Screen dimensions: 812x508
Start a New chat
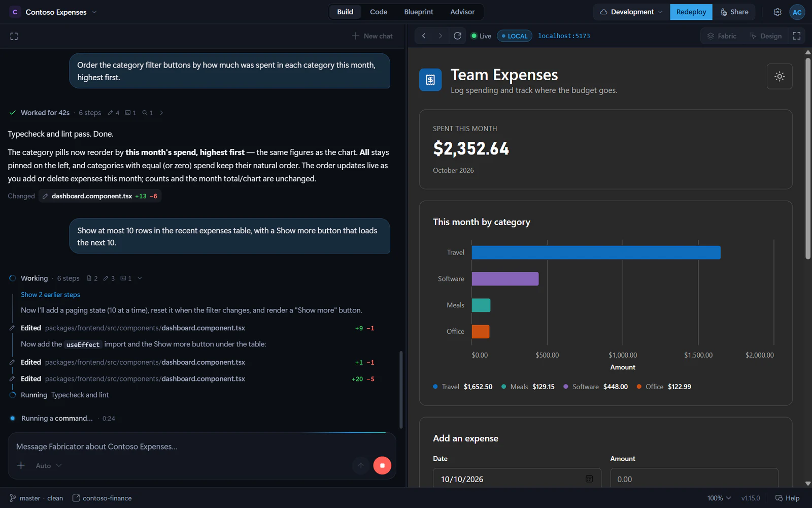(373, 36)
